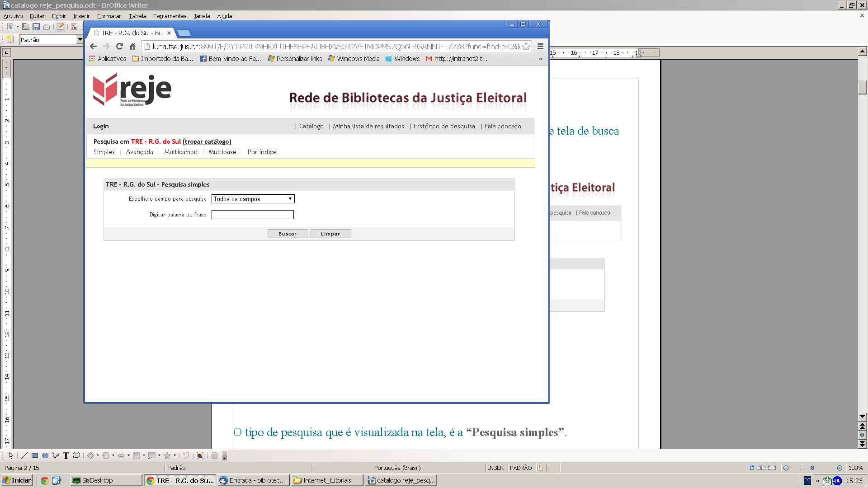Image resolution: width=868 pixels, height=488 pixels.
Task: Toggle the Edit file mode icon
Action: pos(60,27)
